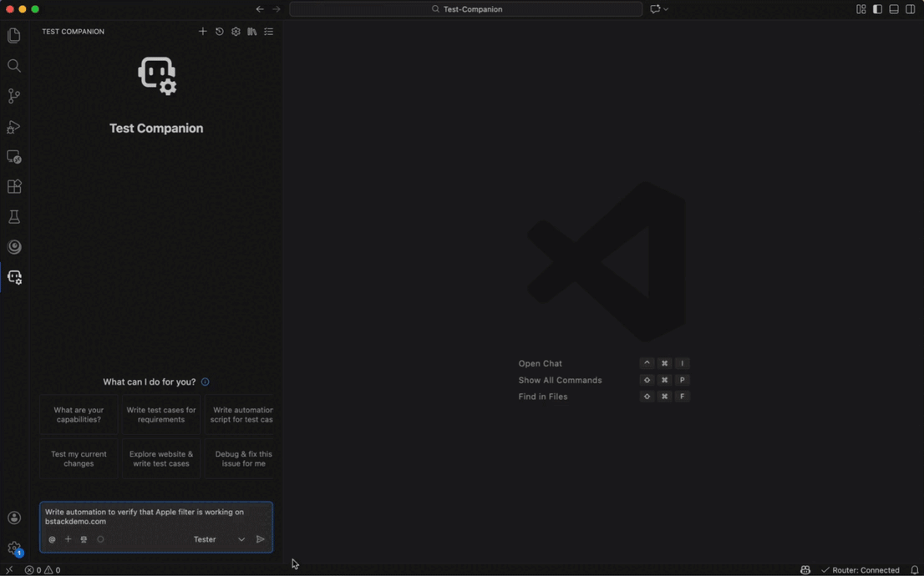Toggle the bottom panel visibility

(x=894, y=9)
